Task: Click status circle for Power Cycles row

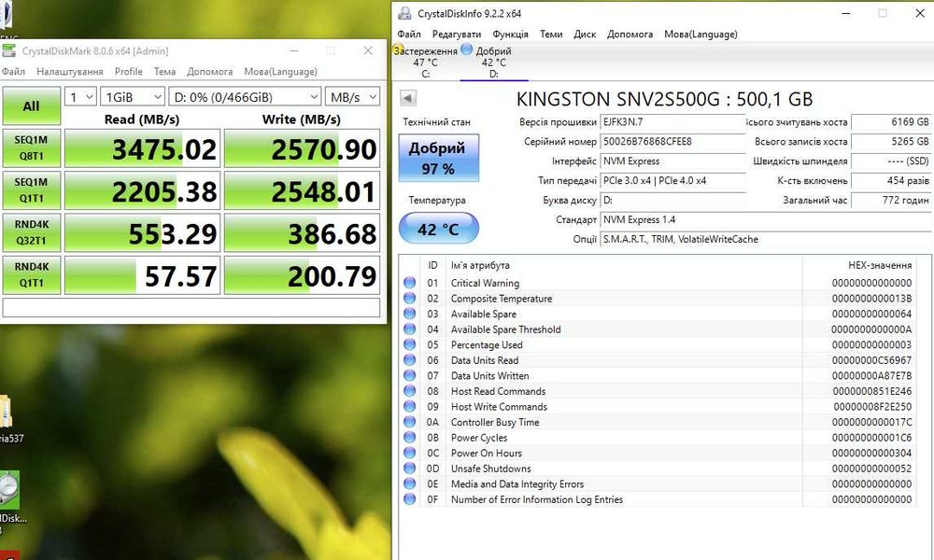Action: tap(409, 438)
